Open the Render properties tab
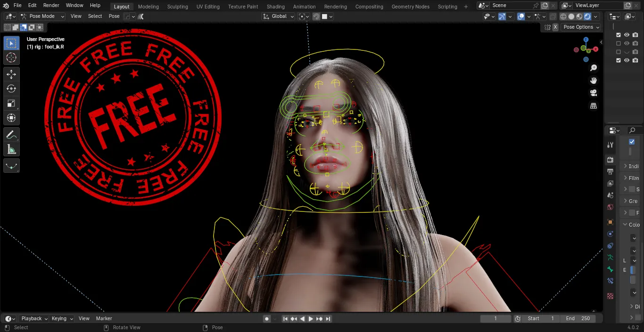 pyautogui.click(x=611, y=160)
